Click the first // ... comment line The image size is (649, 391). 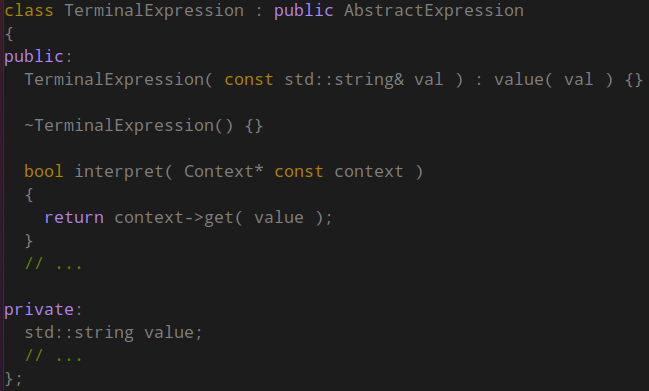[x=53, y=264]
